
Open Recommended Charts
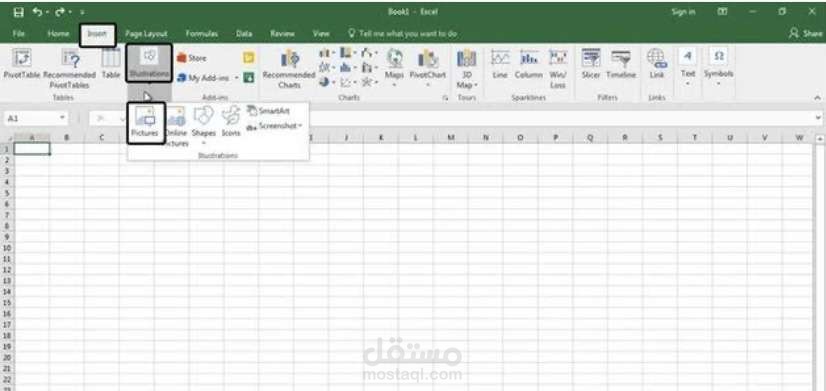point(289,69)
